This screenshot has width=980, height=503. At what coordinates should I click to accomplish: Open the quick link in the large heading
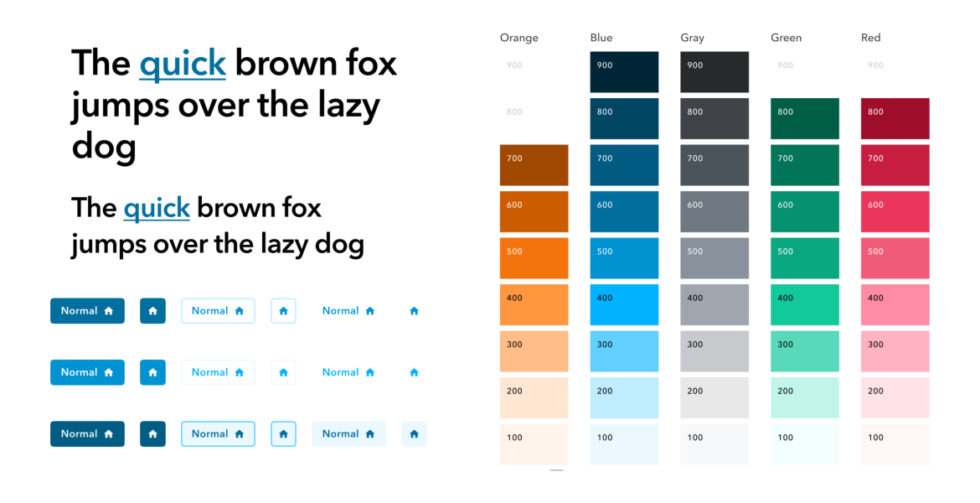tap(183, 64)
